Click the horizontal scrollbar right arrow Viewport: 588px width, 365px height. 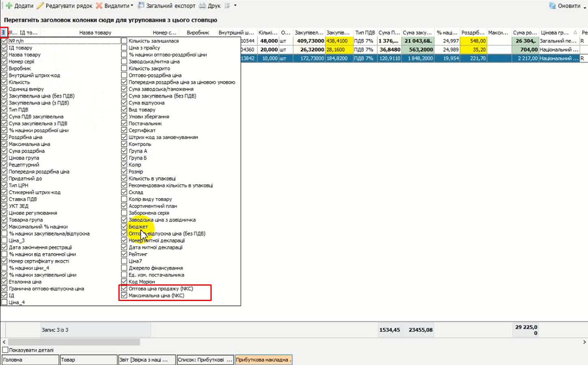(x=584, y=342)
